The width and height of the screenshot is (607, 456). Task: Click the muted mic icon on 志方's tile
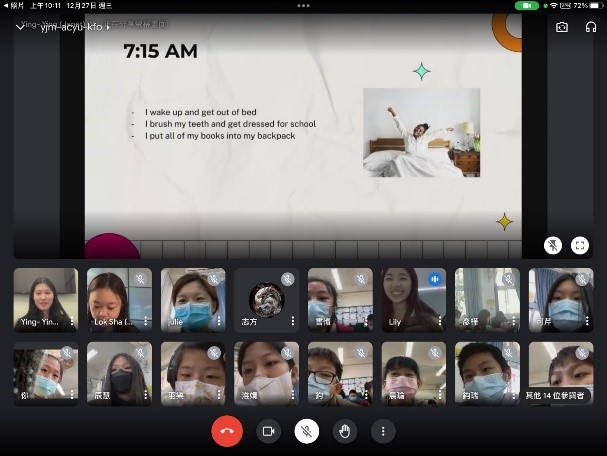click(287, 279)
